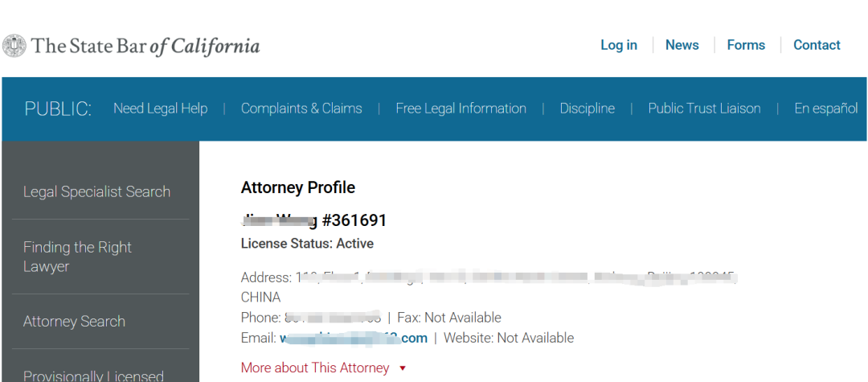Viewport: 868px width, 382px height.
Task: Open Attorney Search in sidebar
Action: pos(74,321)
